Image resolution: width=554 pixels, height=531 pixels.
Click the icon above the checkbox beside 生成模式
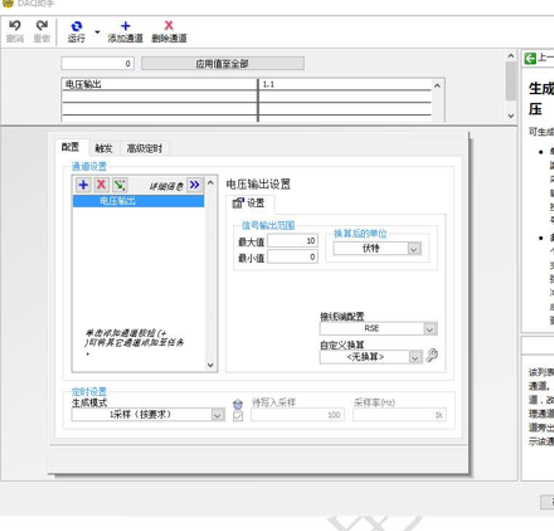[x=238, y=405]
